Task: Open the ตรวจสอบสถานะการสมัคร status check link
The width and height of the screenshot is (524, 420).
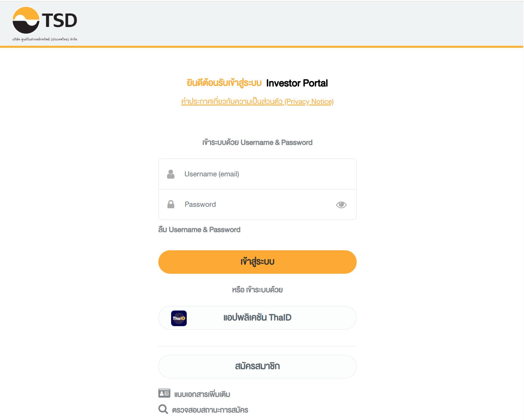Action: (x=210, y=410)
